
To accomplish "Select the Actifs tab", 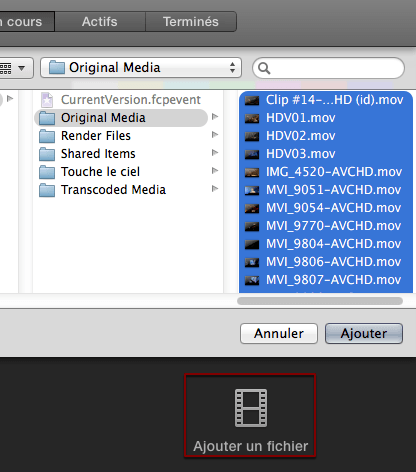I will click(100, 22).
